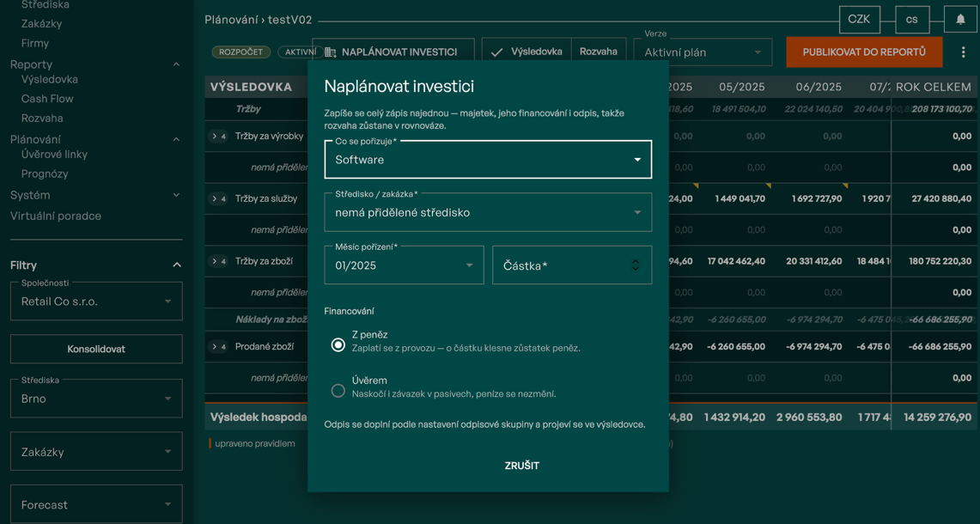
Task: Switch to the Rozvaha view tab
Action: (598, 52)
